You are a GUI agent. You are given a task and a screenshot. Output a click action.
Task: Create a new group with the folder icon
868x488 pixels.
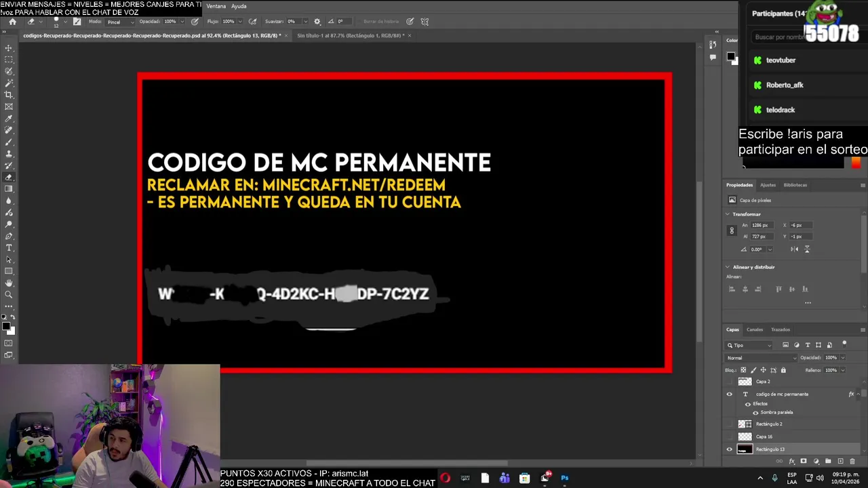pyautogui.click(x=828, y=461)
